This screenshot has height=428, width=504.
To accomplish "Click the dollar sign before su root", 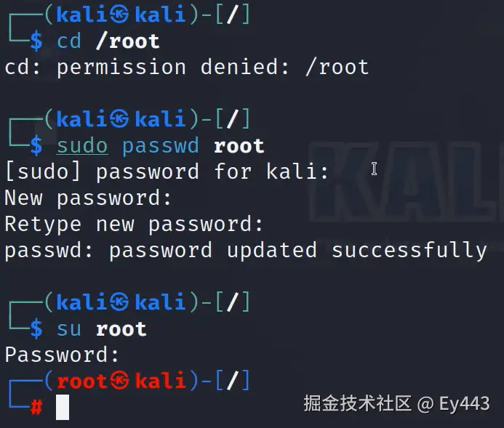I will pos(36,328).
